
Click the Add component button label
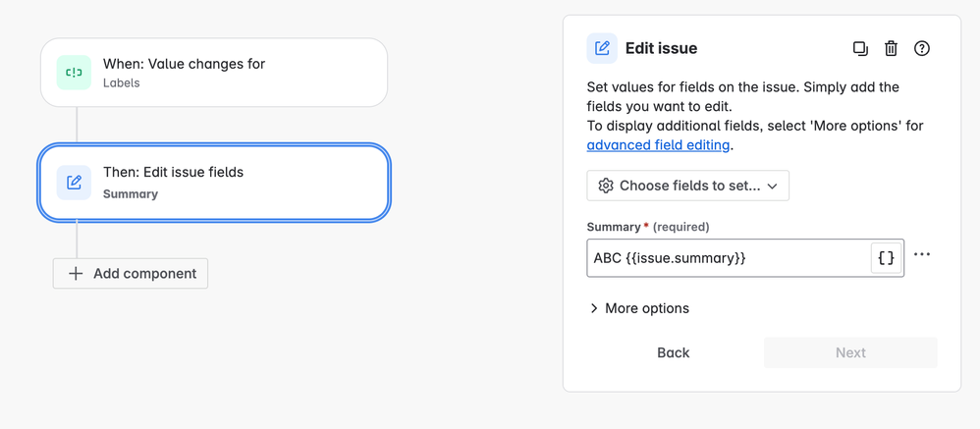(144, 274)
